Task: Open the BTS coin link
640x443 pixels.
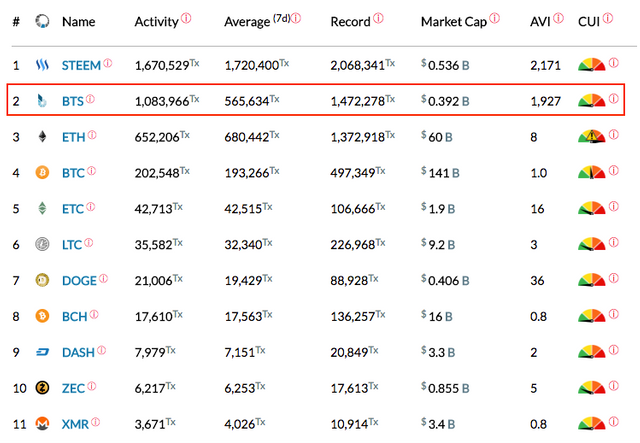Action: tap(73, 101)
